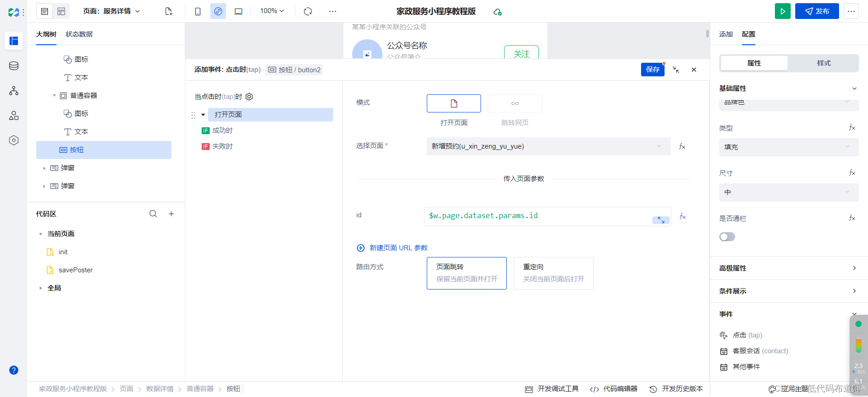The image size is (868, 397).
Task: Switch to split layout view icon
Action: click(61, 11)
